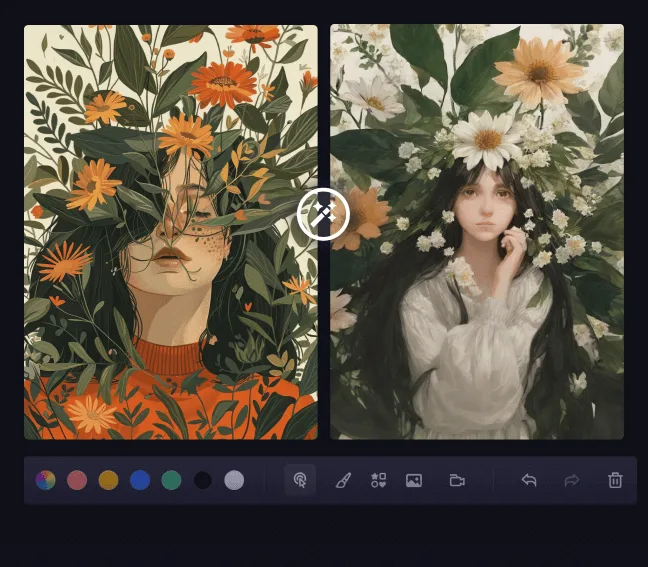Click the trash delete icon
This screenshot has height=567, width=648.
(615, 480)
